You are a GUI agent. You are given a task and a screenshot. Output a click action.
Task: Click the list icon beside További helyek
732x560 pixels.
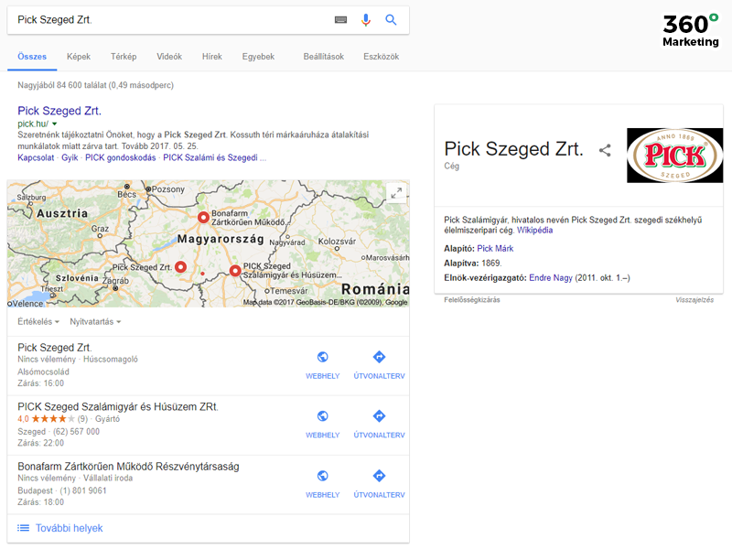click(x=23, y=528)
